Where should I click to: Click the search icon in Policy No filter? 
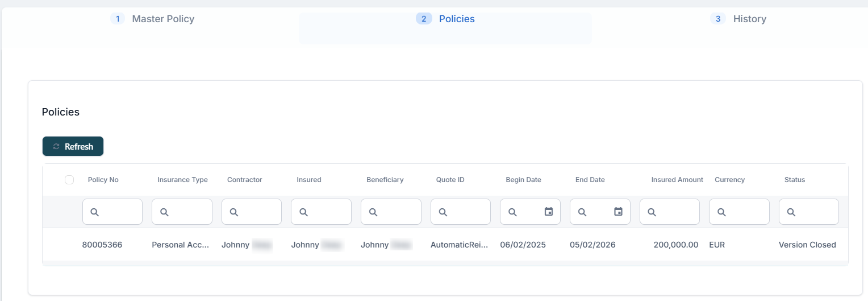pos(95,212)
